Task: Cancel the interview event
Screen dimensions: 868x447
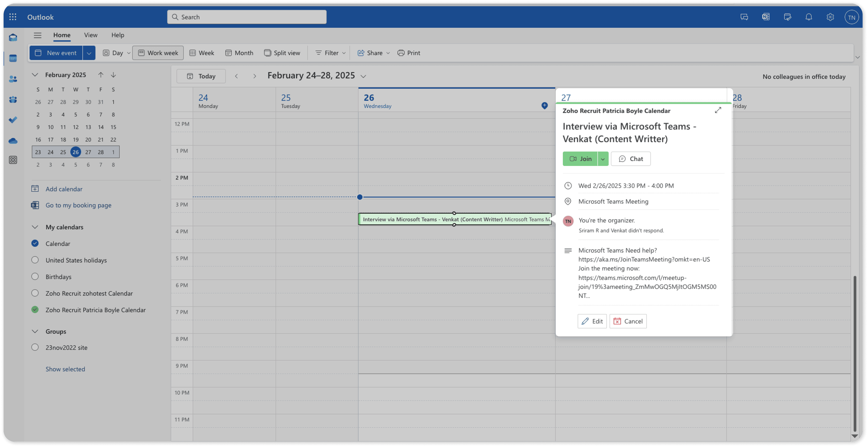Action: pyautogui.click(x=628, y=321)
